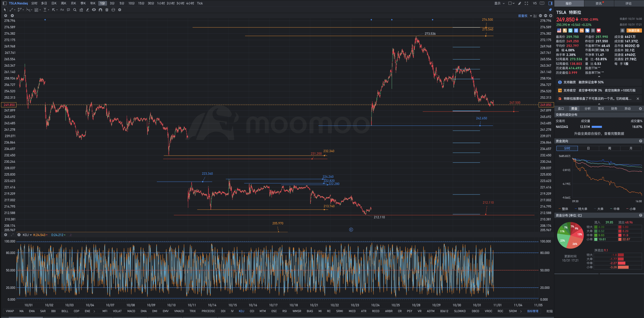Toggle the heart favorite icon

[x=599, y=30]
